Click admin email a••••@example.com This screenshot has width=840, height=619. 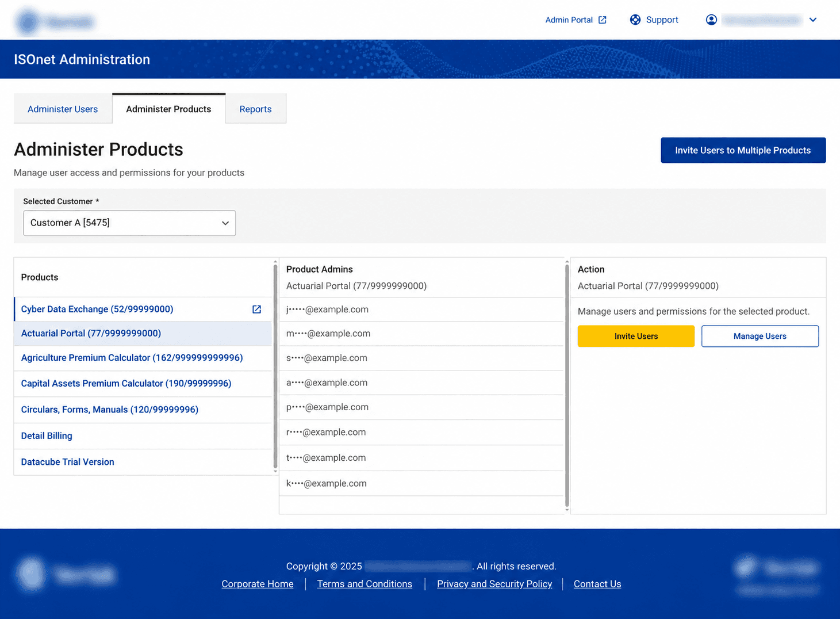tap(327, 383)
